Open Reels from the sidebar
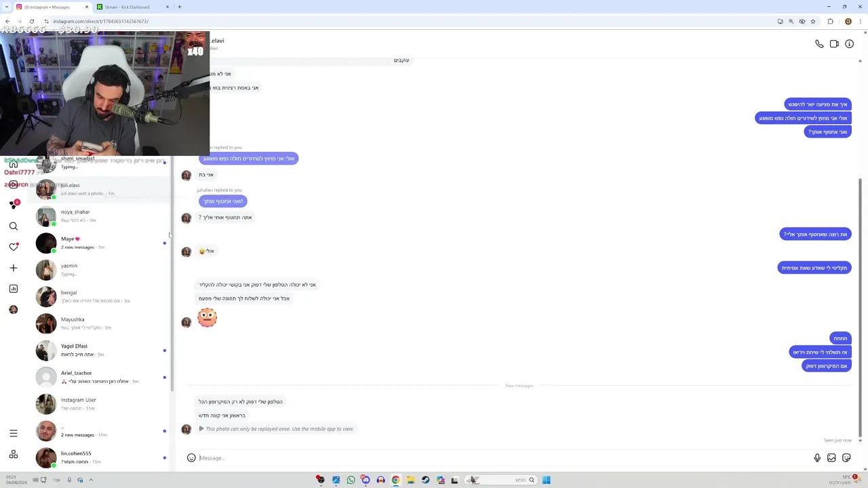Screen dimensions: 868x488 click(13, 184)
